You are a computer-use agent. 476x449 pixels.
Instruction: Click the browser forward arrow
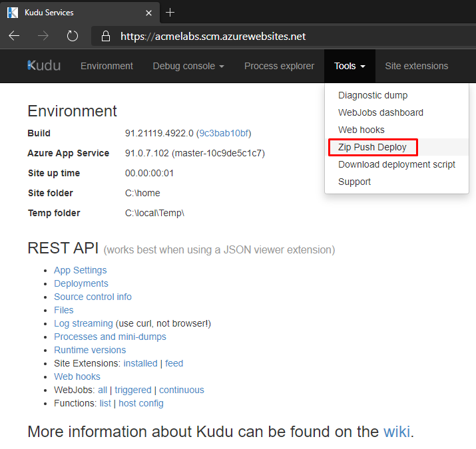43,36
